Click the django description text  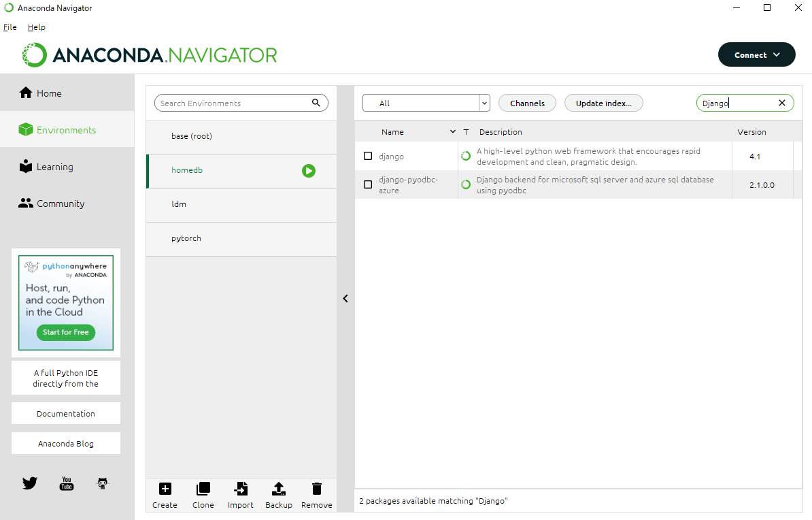[x=588, y=156]
